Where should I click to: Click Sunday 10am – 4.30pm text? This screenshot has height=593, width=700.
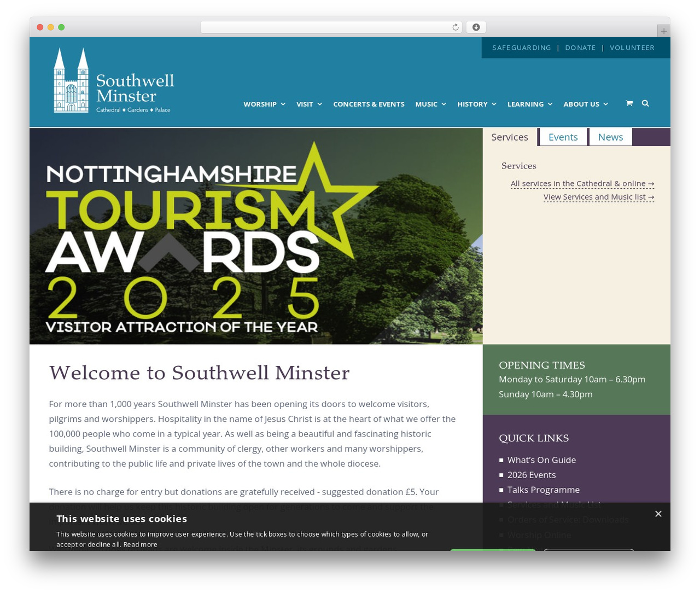tap(546, 394)
